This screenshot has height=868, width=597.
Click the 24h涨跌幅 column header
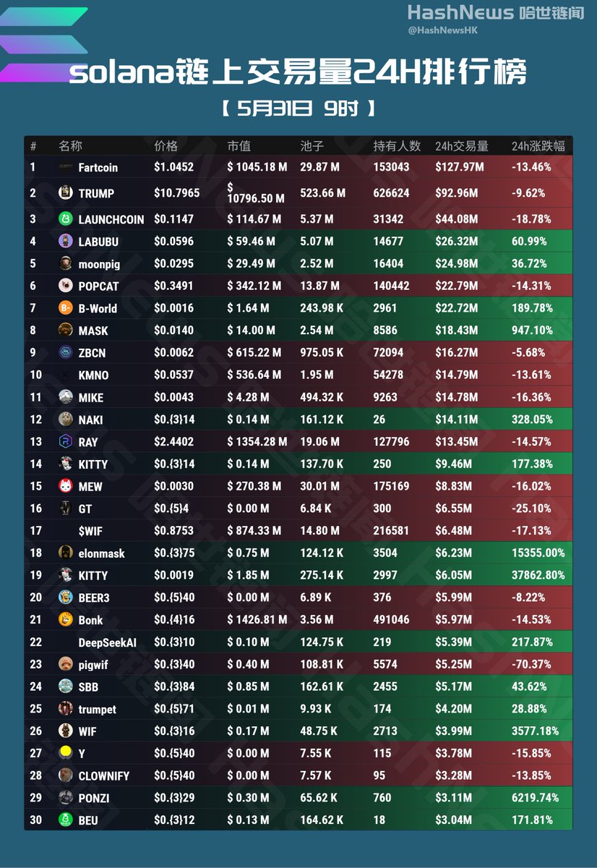tap(538, 146)
